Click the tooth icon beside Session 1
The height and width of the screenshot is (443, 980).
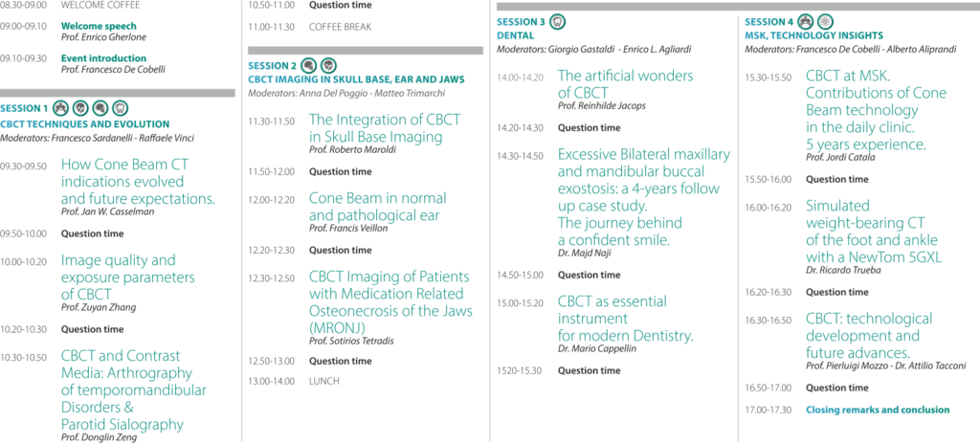[120, 108]
